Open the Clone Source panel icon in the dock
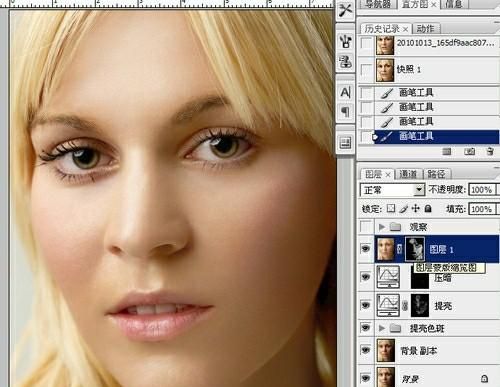This screenshot has height=387, width=500. coord(345,62)
